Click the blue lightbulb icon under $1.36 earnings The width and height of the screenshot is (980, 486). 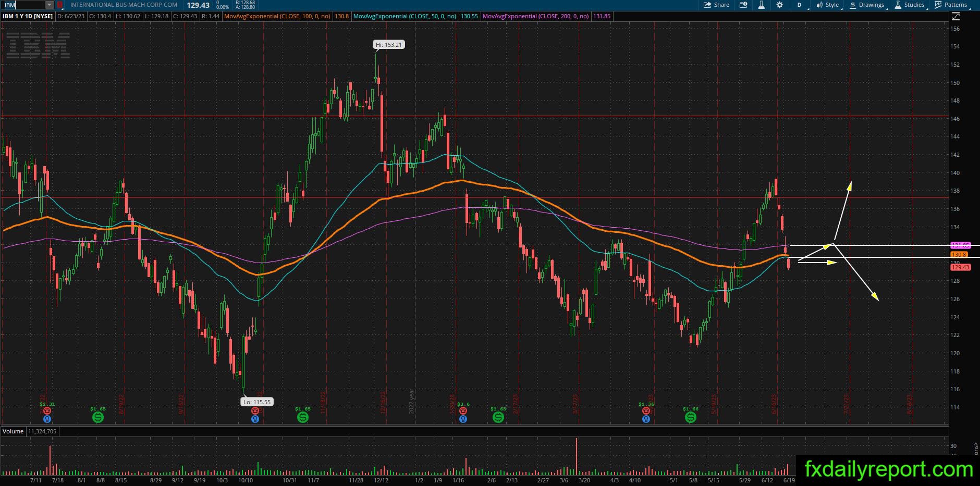646,419
